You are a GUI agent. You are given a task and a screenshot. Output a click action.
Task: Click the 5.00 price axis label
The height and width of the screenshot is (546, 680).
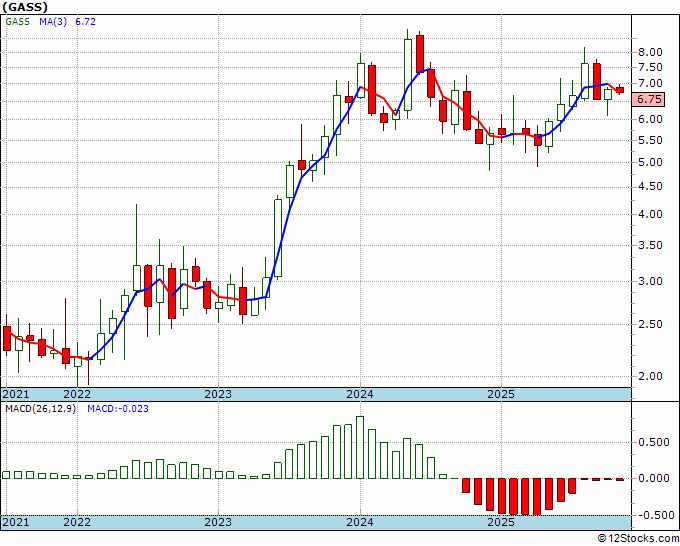pos(650,162)
